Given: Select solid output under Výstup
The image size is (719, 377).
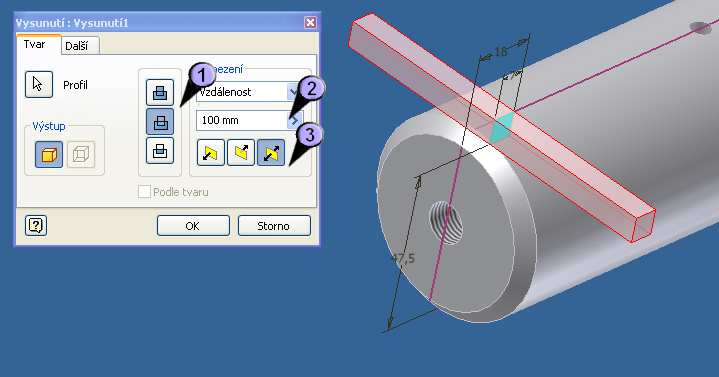Looking at the screenshot, I should click(49, 154).
